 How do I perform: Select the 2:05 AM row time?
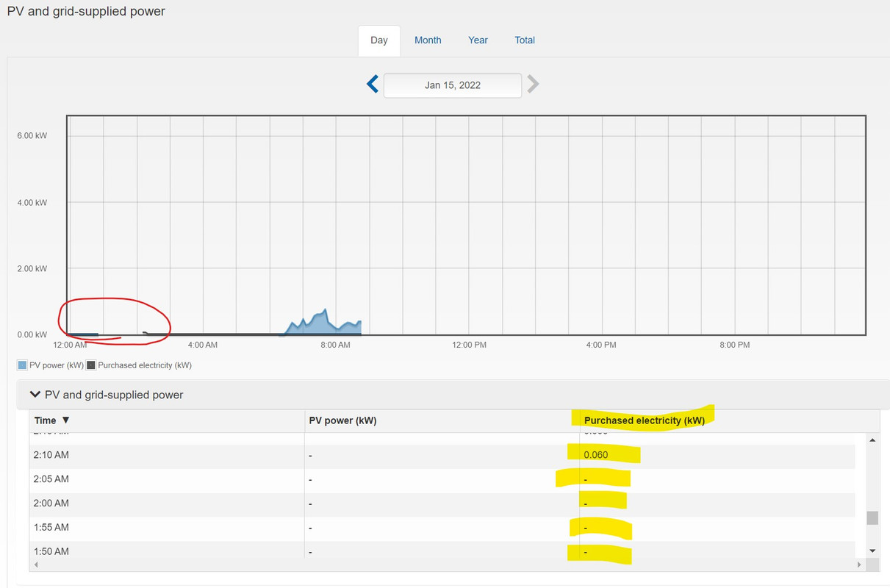pyautogui.click(x=51, y=479)
